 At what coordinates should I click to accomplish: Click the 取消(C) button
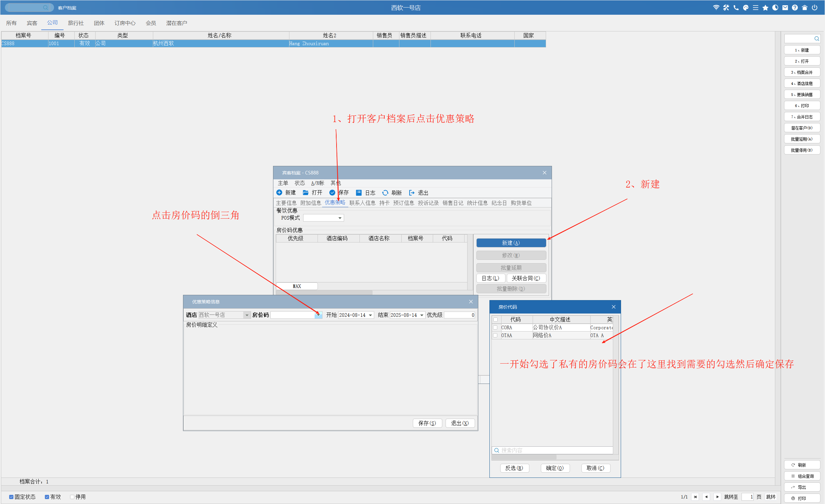point(595,468)
